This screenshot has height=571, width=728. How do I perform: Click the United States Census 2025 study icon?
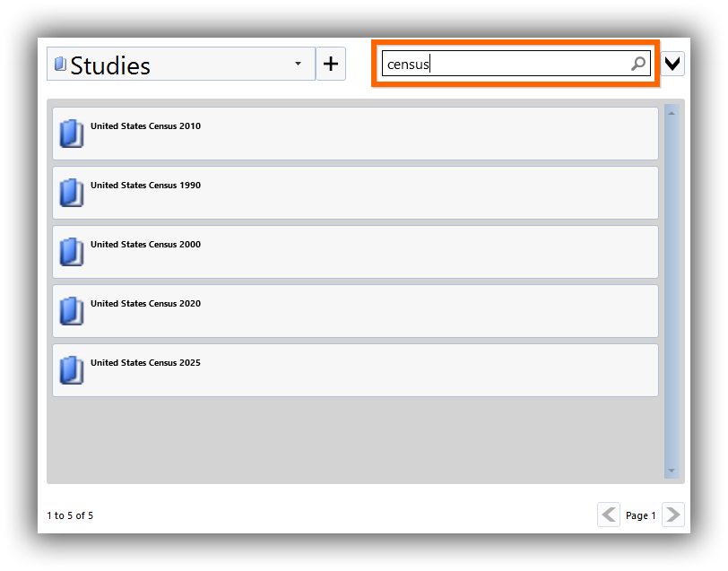[x=72, y=370]
